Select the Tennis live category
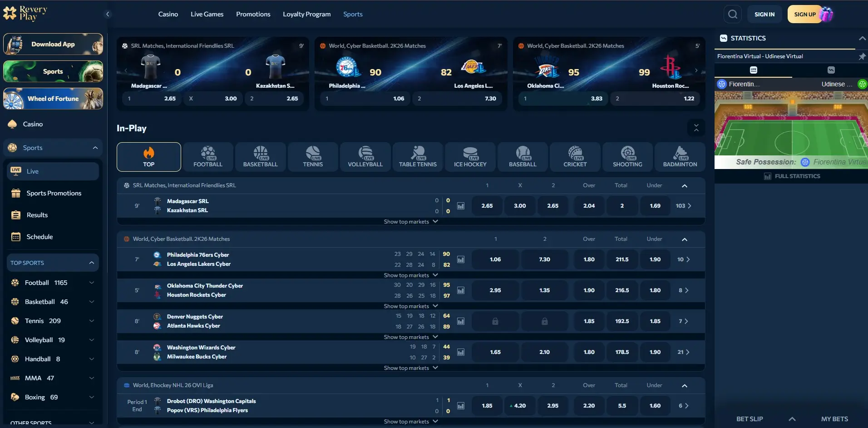868x428 pixels. pyautogui.click(x=313, y=157)
